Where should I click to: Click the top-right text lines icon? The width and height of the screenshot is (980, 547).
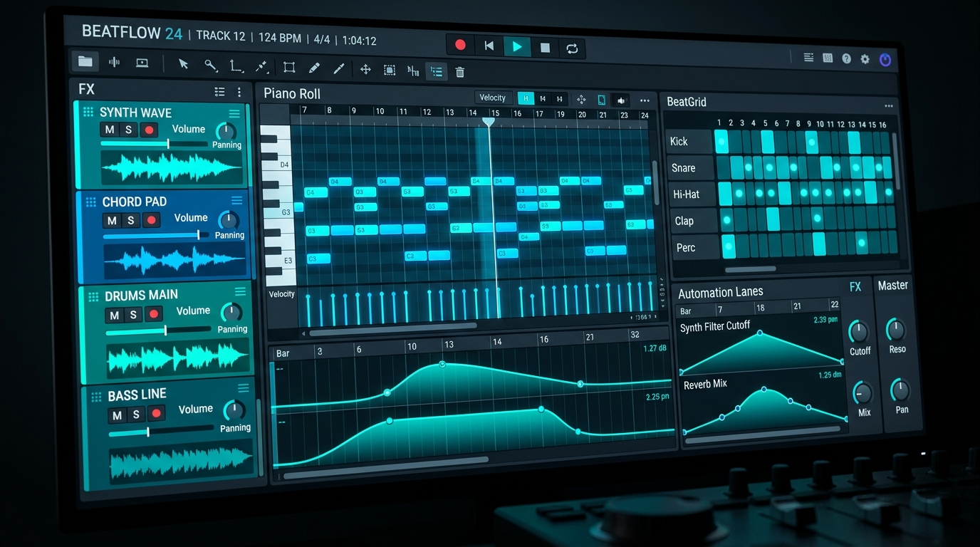coord(809,58)
